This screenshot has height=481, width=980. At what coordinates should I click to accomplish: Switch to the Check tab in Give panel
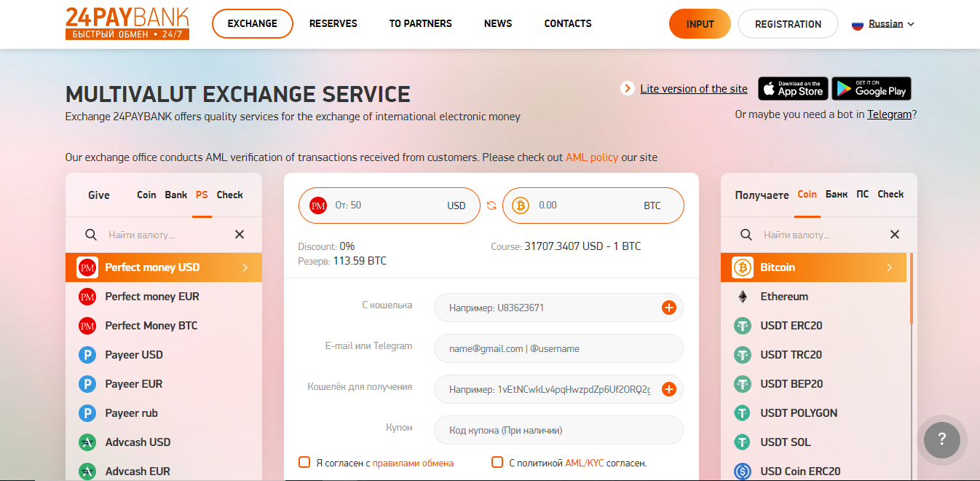pos(230,195)
